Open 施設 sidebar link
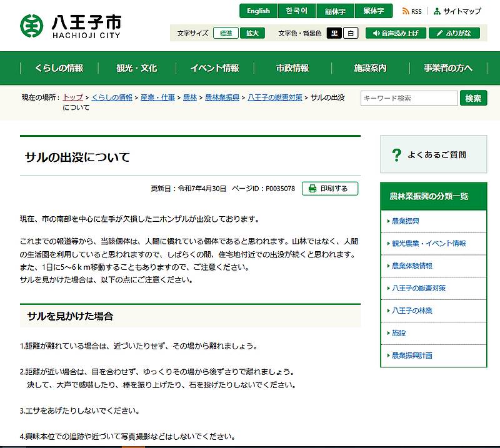The image size is (500, 448). click(399, 333)
